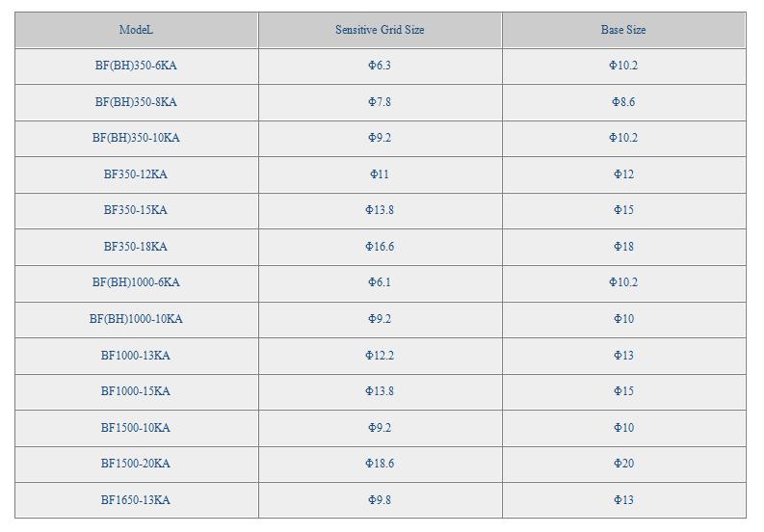Click the BF(BH)350-10KA model name
The width and height of the screenshot is (764, 532).
pos(136,138)
